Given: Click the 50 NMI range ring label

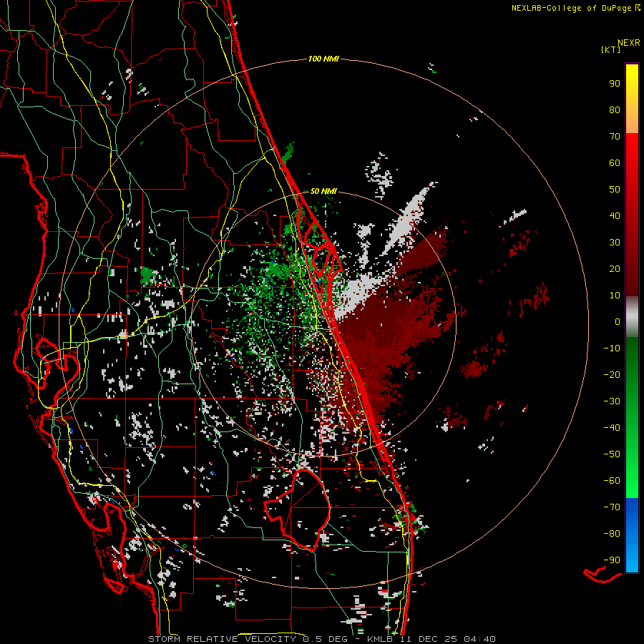Looking at the screenshot, I should coord(323,191).
